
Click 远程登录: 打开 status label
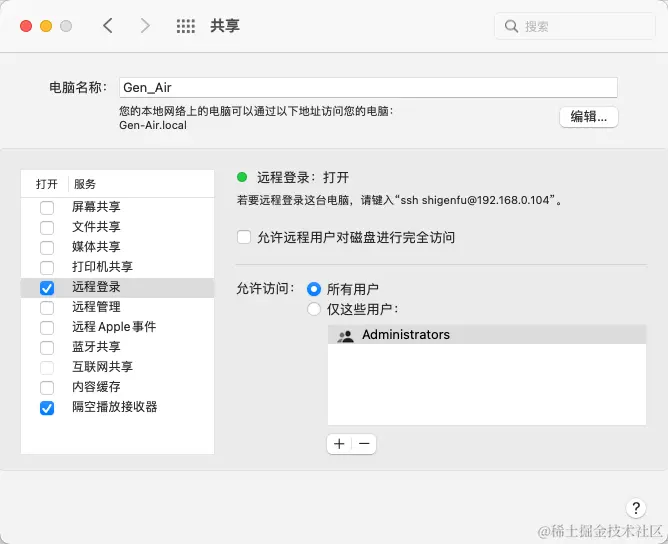303,177
